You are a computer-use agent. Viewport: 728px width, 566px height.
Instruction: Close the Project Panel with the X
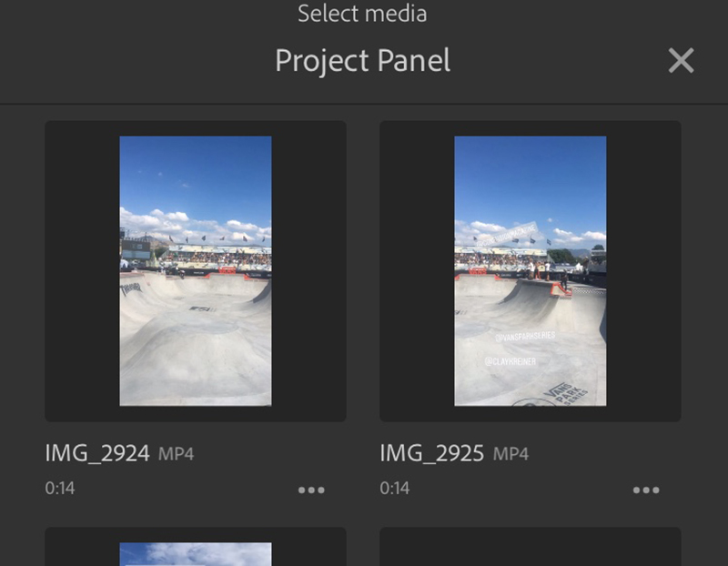(681, 61)
